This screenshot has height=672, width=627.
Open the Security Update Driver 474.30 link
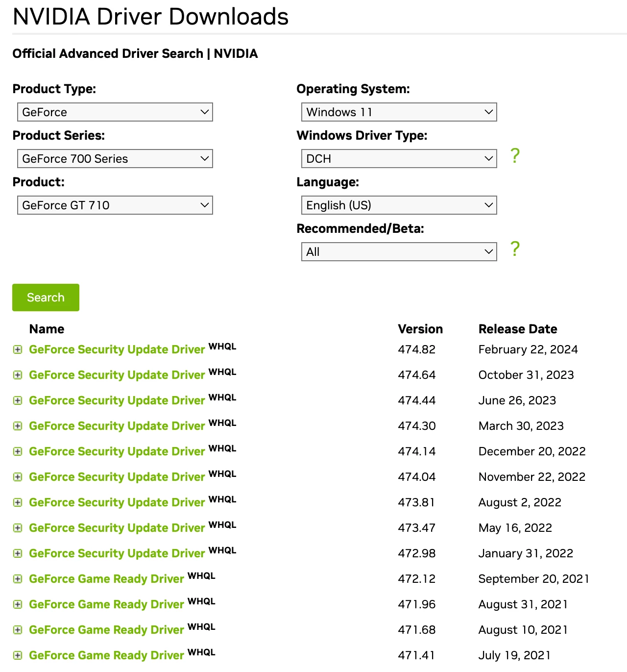[x=117, y=426]
